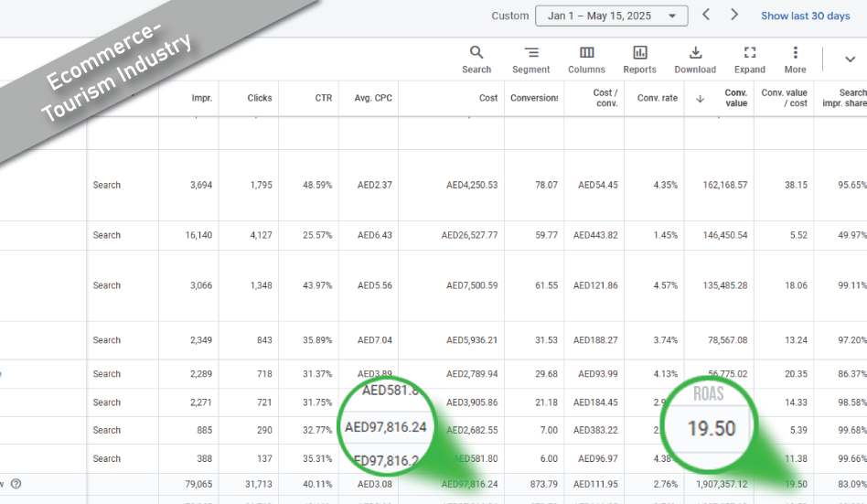The width and height of the screenshot is (867, 504).
Task: Click the help question mark icon in total row
Action: (16, 484)
